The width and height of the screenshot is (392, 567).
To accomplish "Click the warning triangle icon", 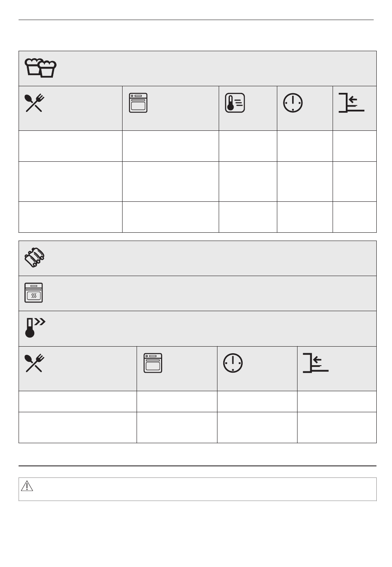I will (x=27, y=486).
